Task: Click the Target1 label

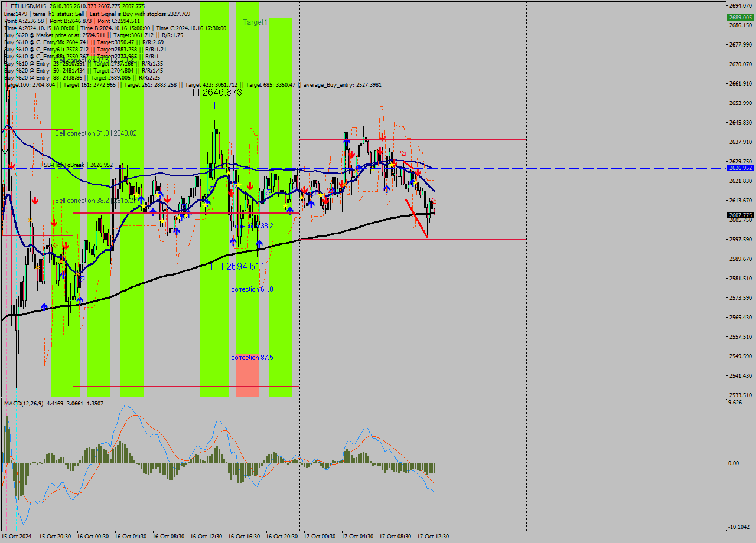Action: 255,22
